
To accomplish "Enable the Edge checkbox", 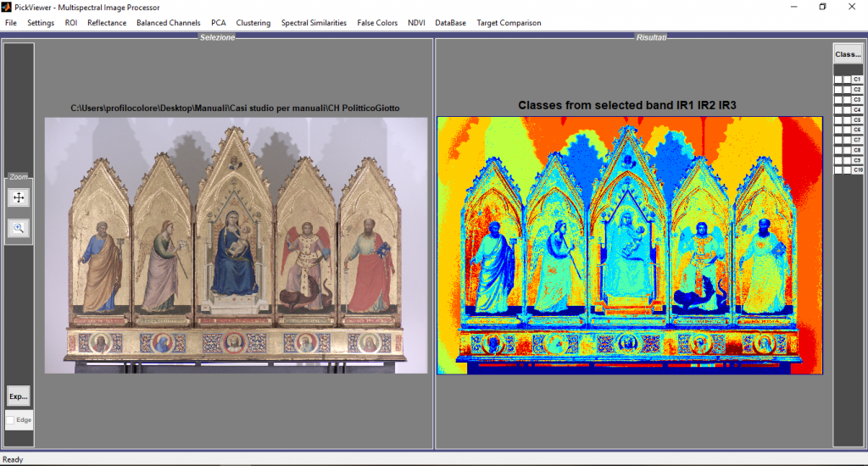I will click(x=10, y=420).
